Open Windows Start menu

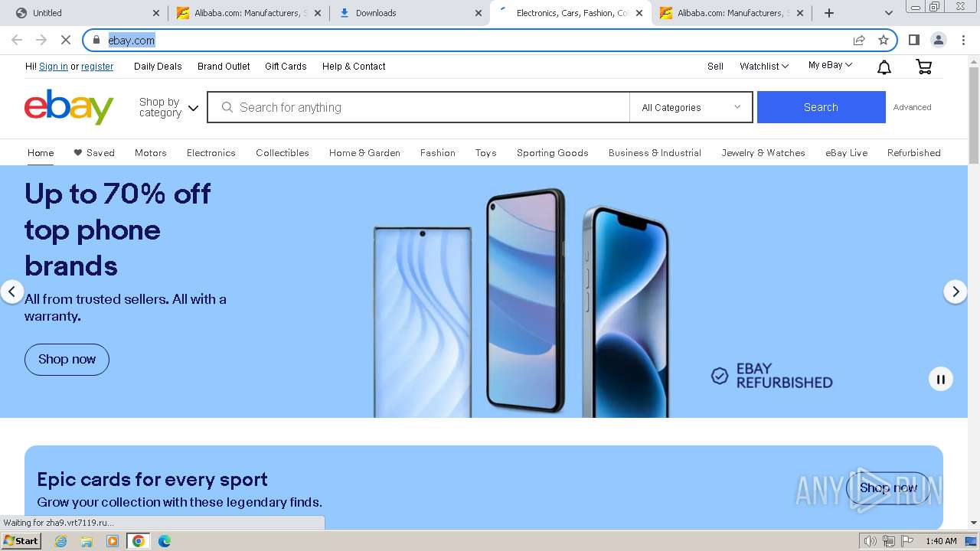(21, 541)
